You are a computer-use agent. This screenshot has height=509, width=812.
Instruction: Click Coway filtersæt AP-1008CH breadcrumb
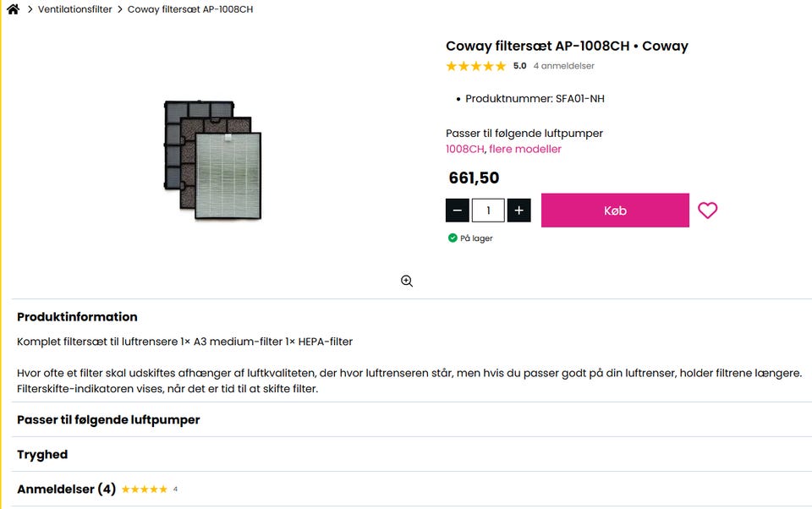pos(190,9)
